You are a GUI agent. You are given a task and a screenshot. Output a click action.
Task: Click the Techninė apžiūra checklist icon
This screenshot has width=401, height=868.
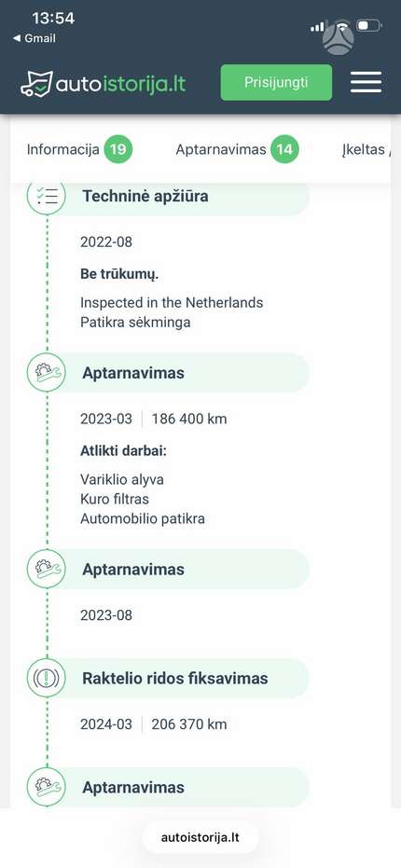(x=47, y=196)
